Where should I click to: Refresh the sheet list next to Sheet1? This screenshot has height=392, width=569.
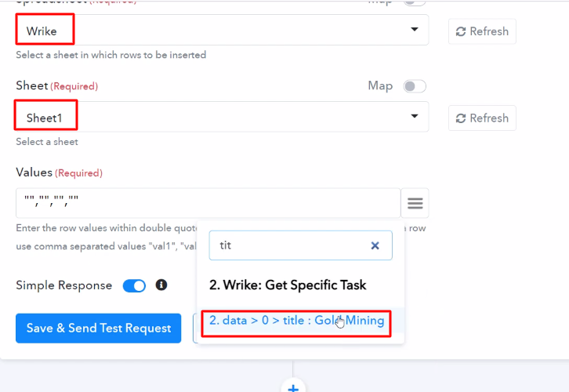pyautogui.click(x=482, y=118)
